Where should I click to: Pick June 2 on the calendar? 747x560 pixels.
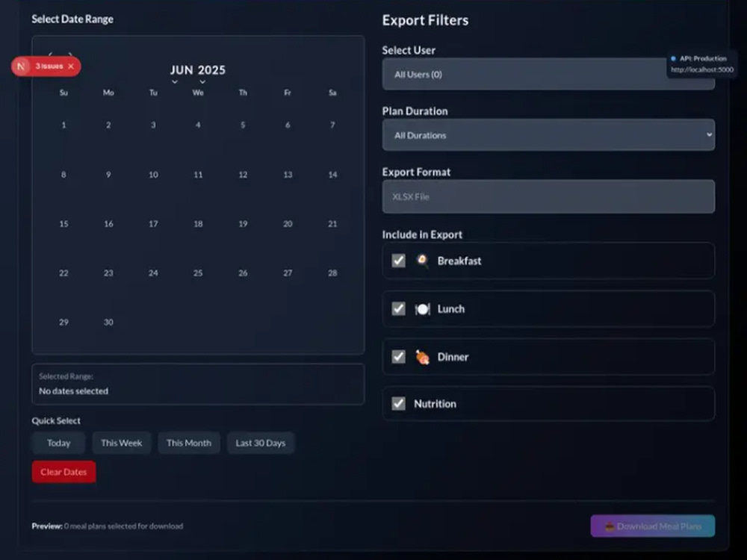point(108,125)
